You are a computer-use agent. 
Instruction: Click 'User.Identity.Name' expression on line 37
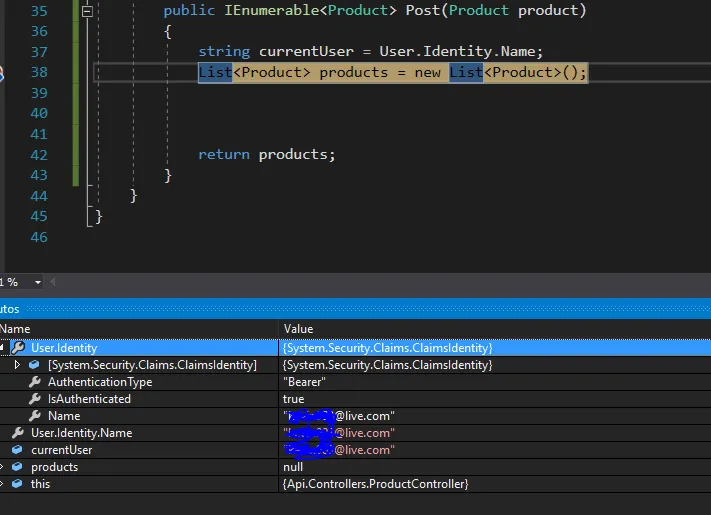tap(457, 51)
